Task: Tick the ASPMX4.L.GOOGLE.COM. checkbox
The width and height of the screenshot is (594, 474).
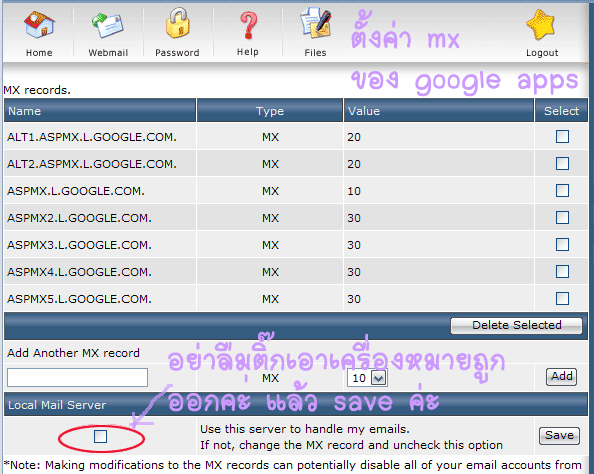Action: [x=562, y=271]
